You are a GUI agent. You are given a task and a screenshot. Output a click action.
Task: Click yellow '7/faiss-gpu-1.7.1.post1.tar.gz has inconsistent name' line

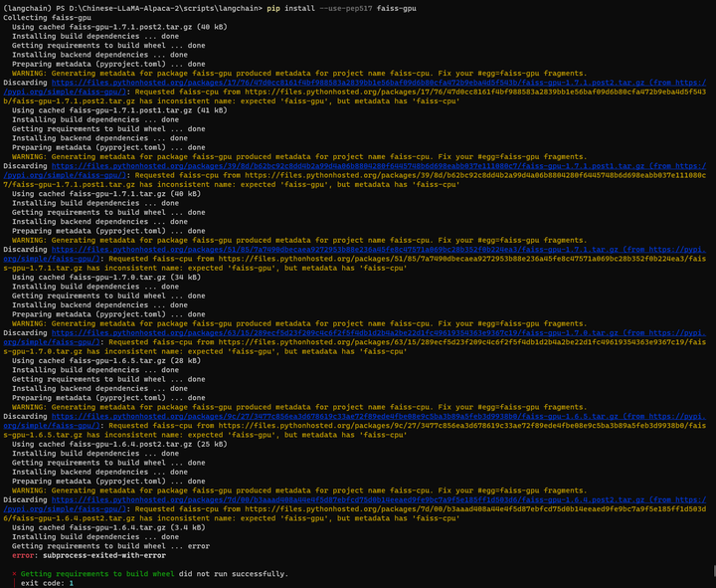[x=231, y=185]
